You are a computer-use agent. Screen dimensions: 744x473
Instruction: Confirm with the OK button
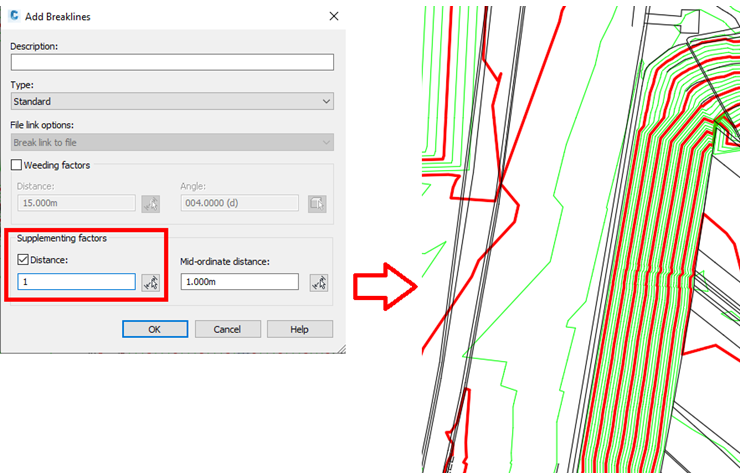[155, 329]
